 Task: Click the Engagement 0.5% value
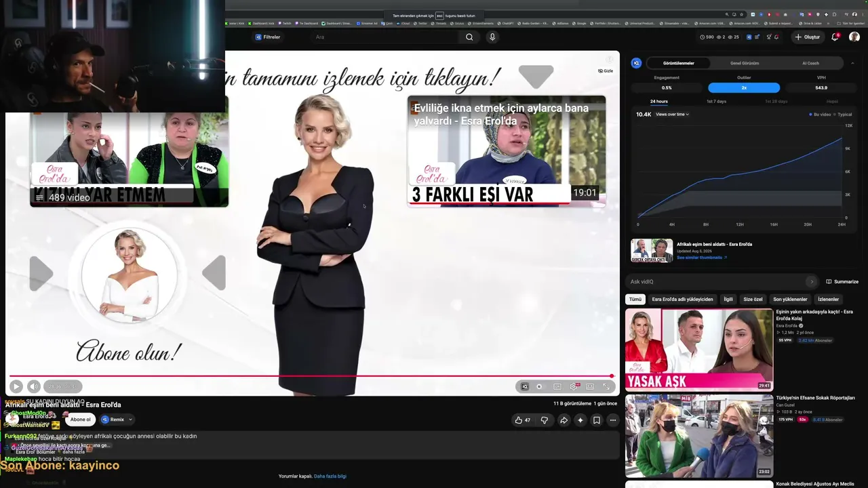(667, 87)
